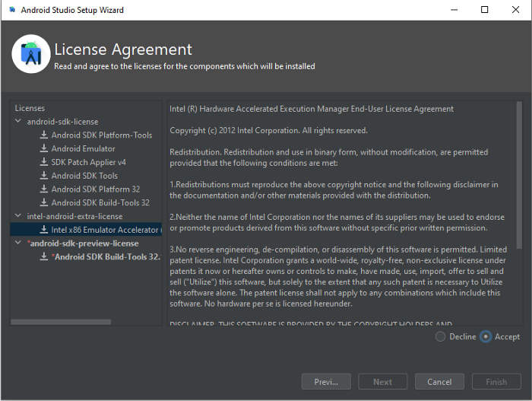Click the Android Studio title bar icon
This screenshot has width=532, height=401.
click(x=12, y=10)
